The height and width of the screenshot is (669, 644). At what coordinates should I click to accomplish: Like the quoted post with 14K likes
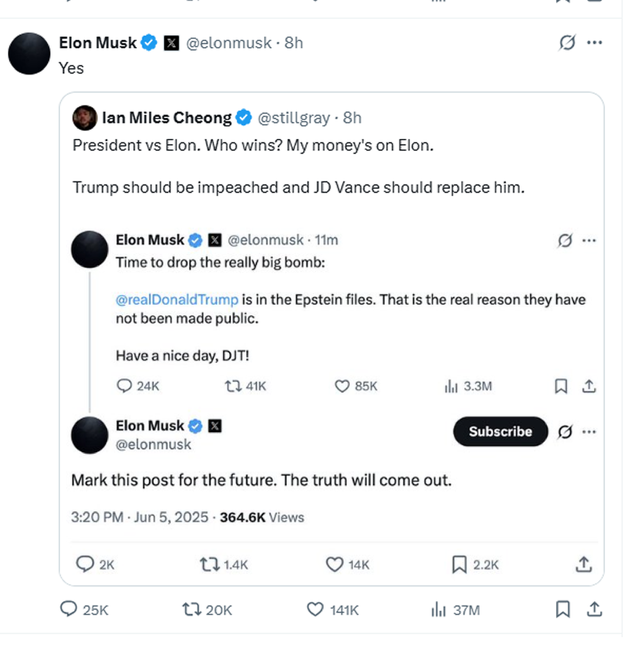[x=334, y=564]
